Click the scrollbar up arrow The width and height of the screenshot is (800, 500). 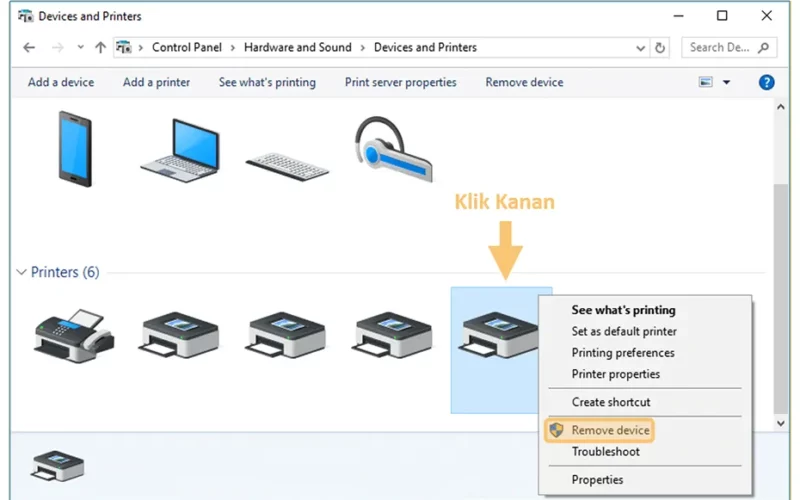[781, 107]
